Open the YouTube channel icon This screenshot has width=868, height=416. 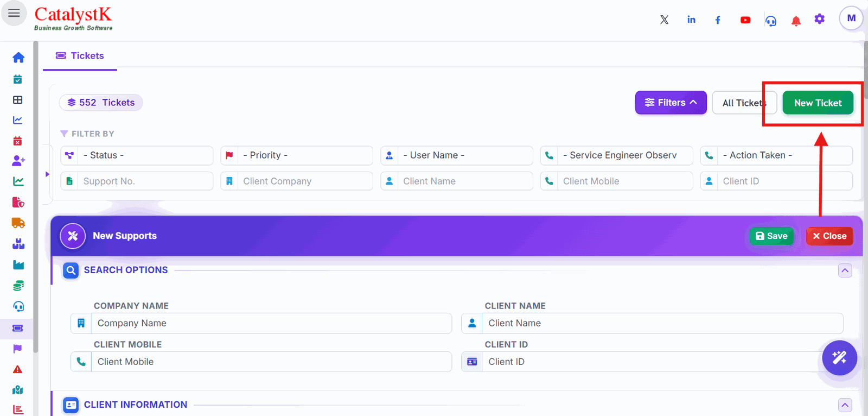tap(745, 20)
